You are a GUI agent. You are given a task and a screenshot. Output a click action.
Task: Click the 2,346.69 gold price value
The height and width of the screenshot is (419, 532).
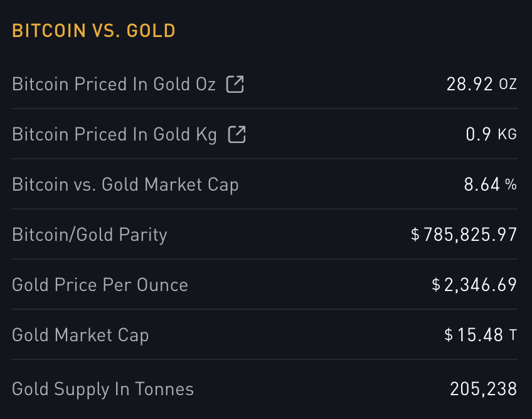pos(481,285)
